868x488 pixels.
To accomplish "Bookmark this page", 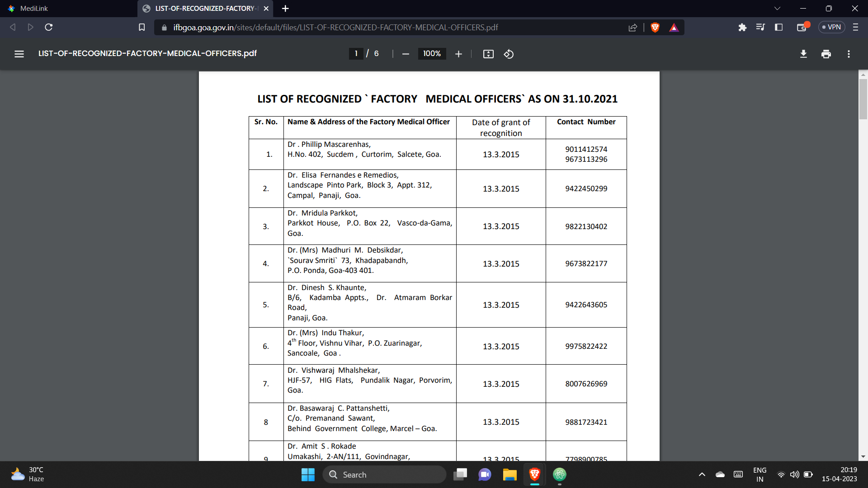I will [x=142, y=28].
